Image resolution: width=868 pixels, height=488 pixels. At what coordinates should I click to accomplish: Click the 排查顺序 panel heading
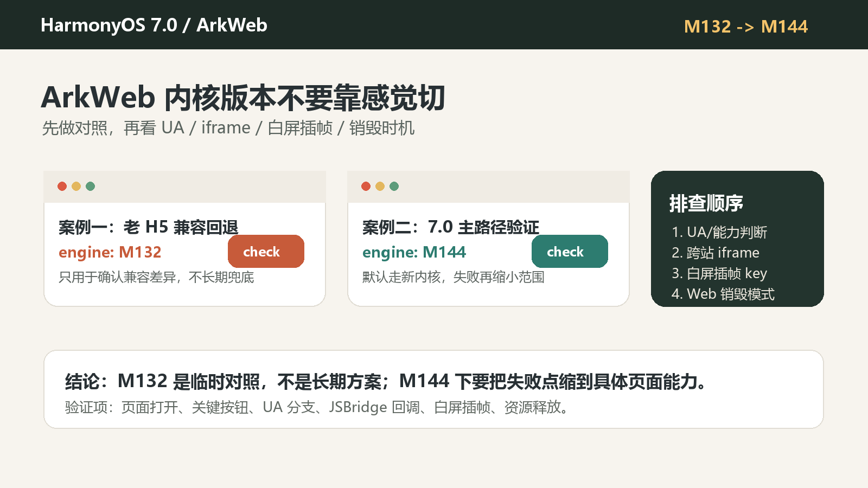706,203
